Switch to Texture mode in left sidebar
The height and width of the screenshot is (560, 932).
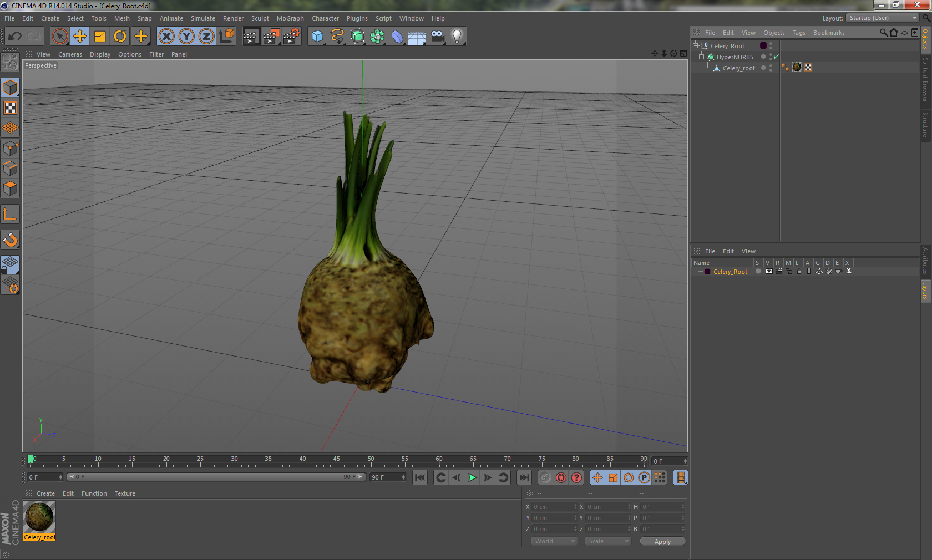pos(10,108)
